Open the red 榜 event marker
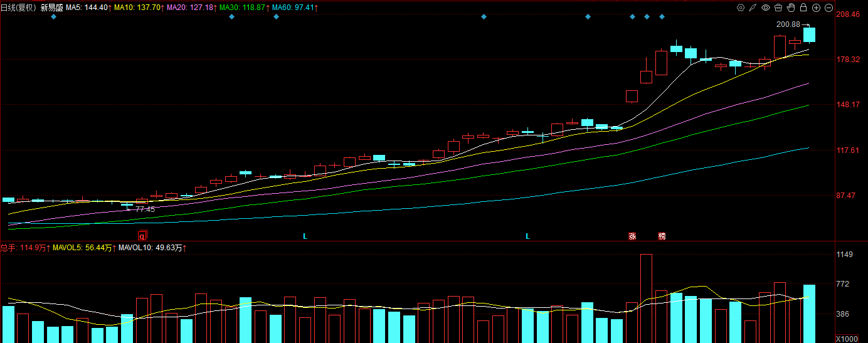This screenshot has height=343, width=868. click(x=662, y=236)
